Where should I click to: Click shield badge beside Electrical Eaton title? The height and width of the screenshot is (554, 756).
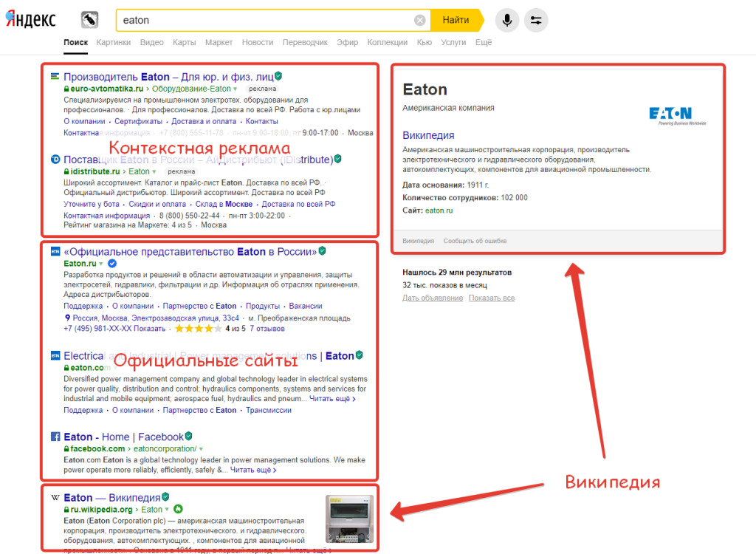click(x=360, y=355)
